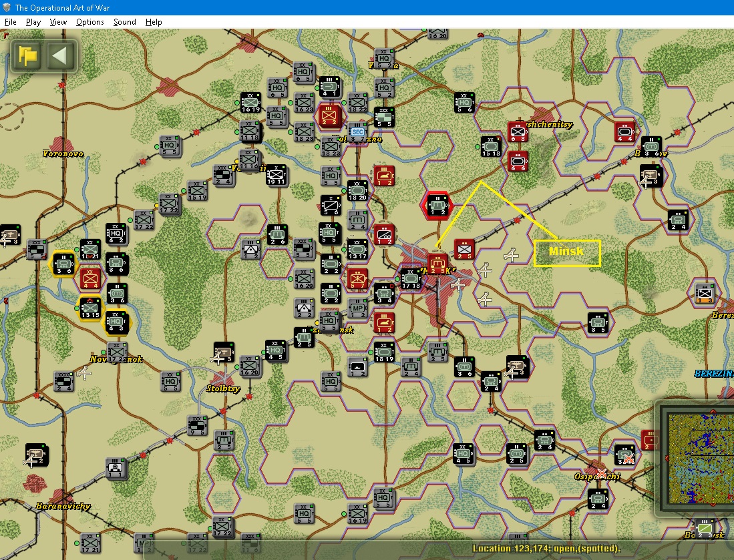Select the black unit 3 5

598,323
